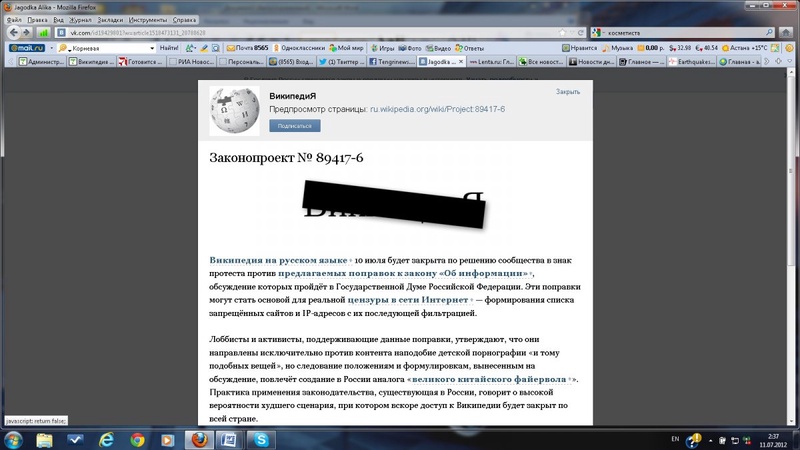Open the list all tabs dropdown

click(789, 62)
